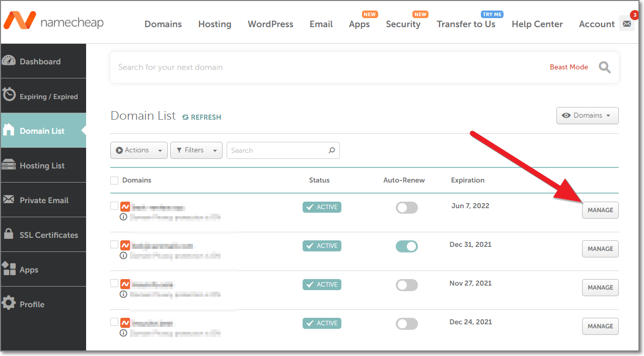The width and height of the screenshot is (644, 356).
Task: Click Namecheap icon of Jun 7, 2022 domain
Action: point(125,207)
